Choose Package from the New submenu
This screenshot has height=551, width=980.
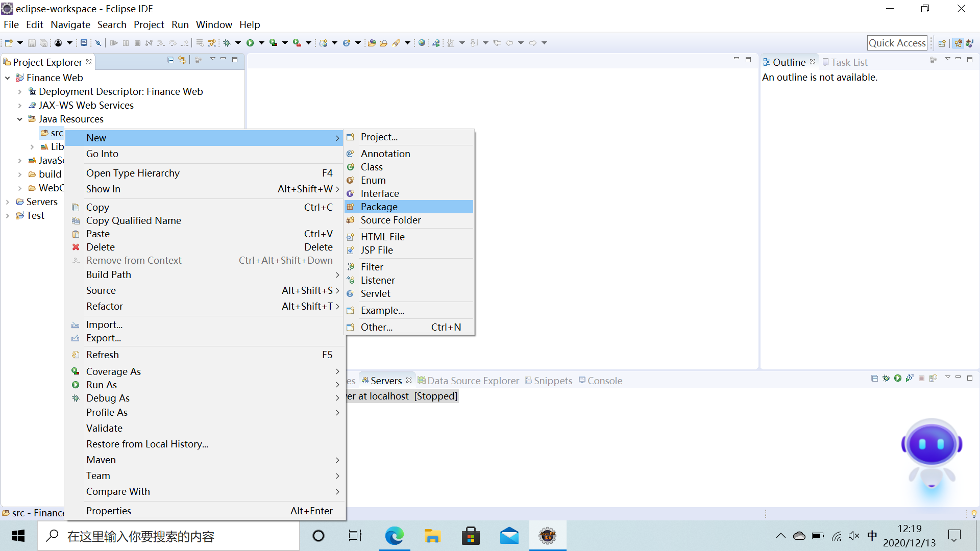[409, 207]
